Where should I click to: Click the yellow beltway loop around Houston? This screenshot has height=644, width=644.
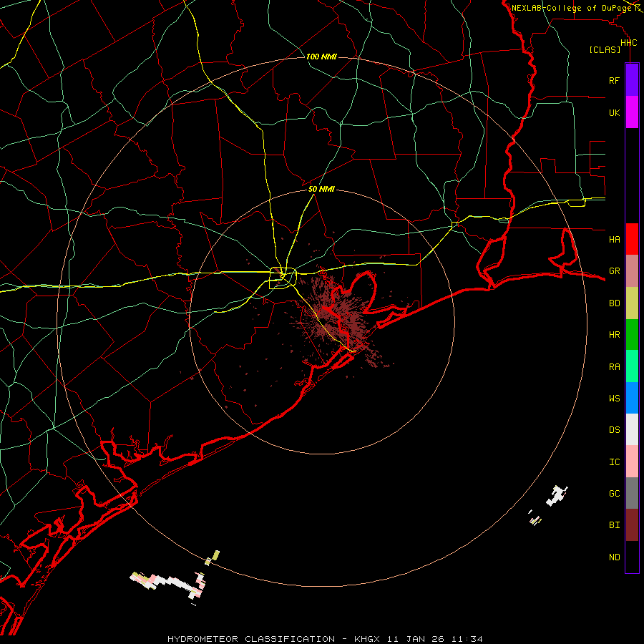(x=283, y=278)
